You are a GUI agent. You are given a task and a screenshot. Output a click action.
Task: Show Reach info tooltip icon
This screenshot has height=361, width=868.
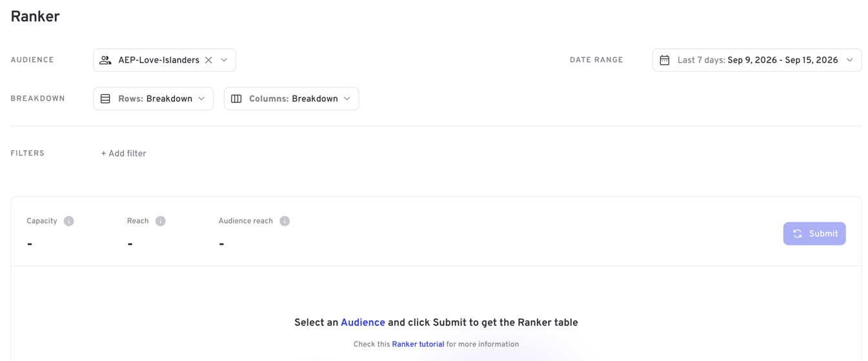[161, 221]
